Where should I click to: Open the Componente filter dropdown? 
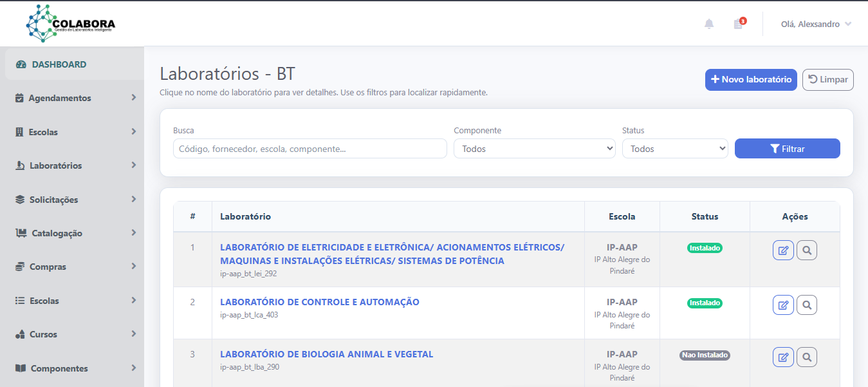[535, 149]
